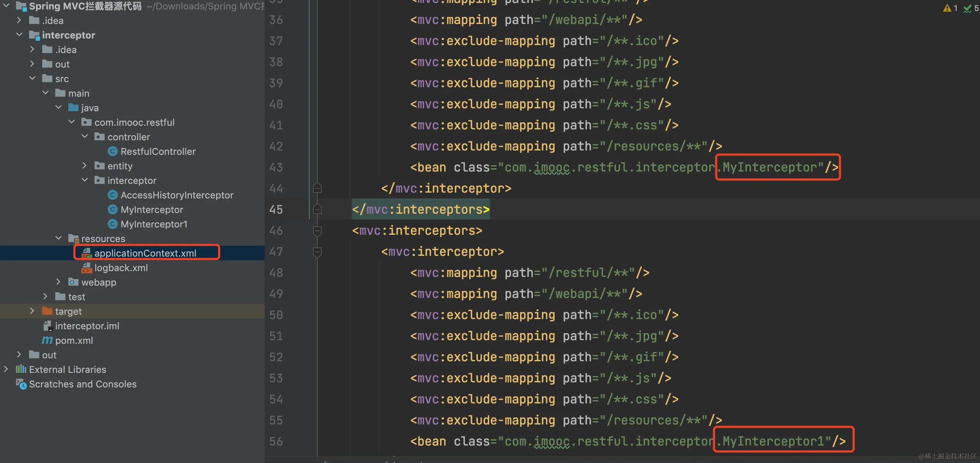Click the yellow warning indicator icon
The width and height of the screenshot is (980, 463).
[947, 8]
